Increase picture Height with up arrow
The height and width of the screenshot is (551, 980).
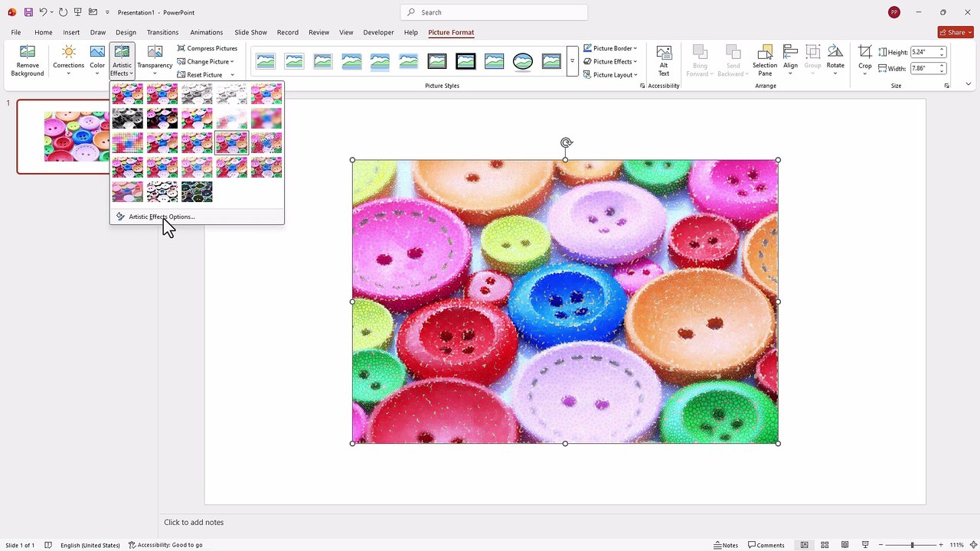(x=942, y=50)
